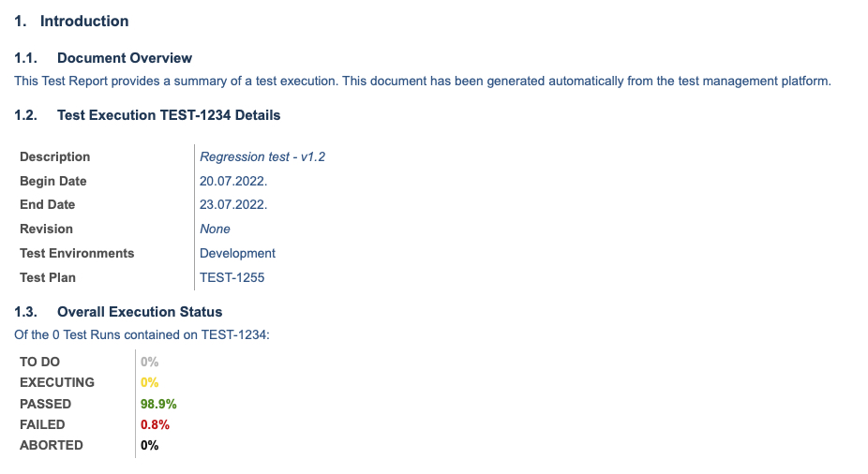Click the Test Environments row label
This screenshot has width=868, height=474.
[77, 253]
